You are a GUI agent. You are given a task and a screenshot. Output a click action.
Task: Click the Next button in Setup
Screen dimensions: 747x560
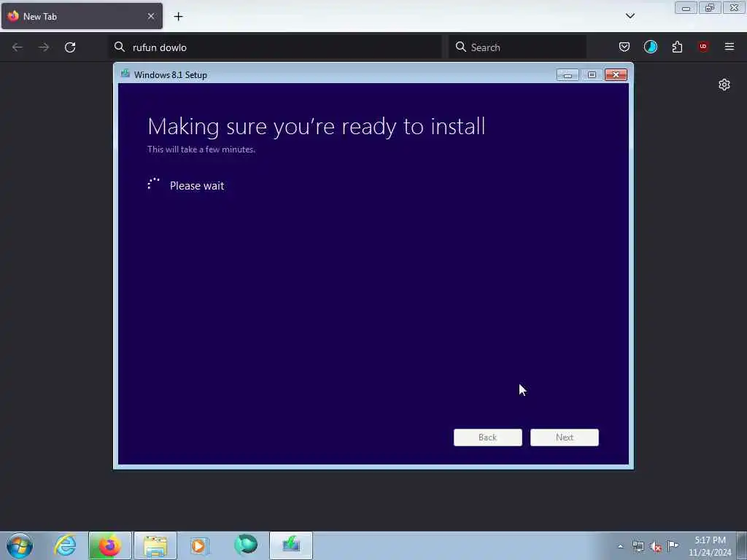(x=565, y=437)
